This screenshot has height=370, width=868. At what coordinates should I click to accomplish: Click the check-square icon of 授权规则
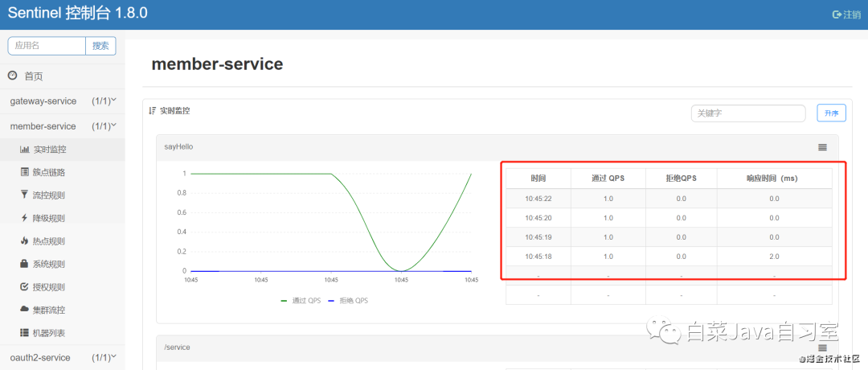click(24, 287)
